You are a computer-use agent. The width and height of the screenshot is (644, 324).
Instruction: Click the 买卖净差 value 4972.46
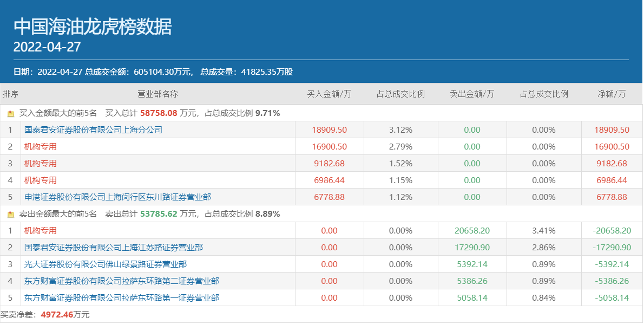pyautogui.click(x=57, y=315)
